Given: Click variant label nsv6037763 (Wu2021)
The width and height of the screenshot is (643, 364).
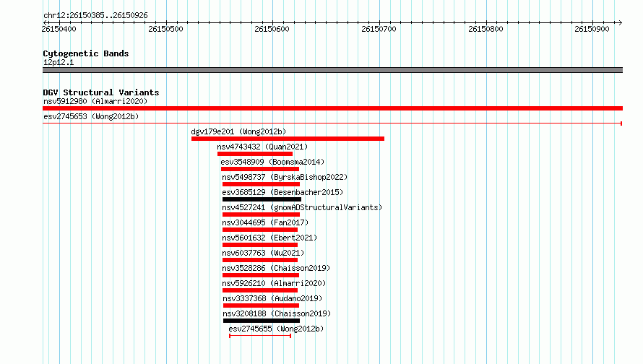Looking at the screenshot, I should (x=263, y=253).
